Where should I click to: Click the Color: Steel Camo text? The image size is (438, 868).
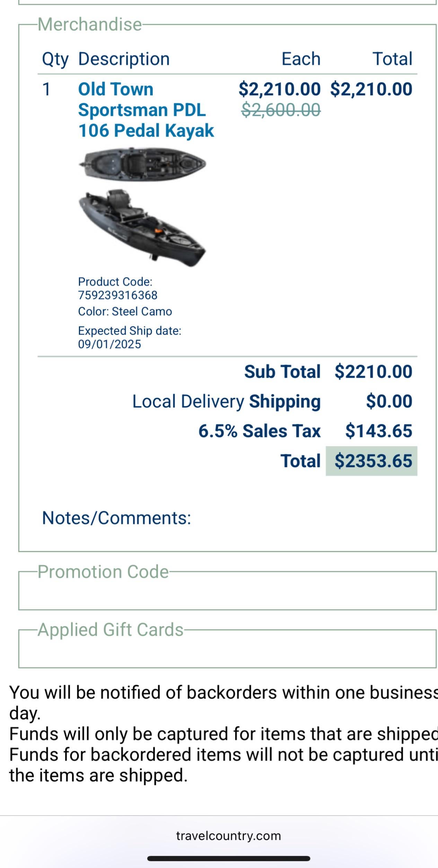pyautogui.click(x=125, y=312)
